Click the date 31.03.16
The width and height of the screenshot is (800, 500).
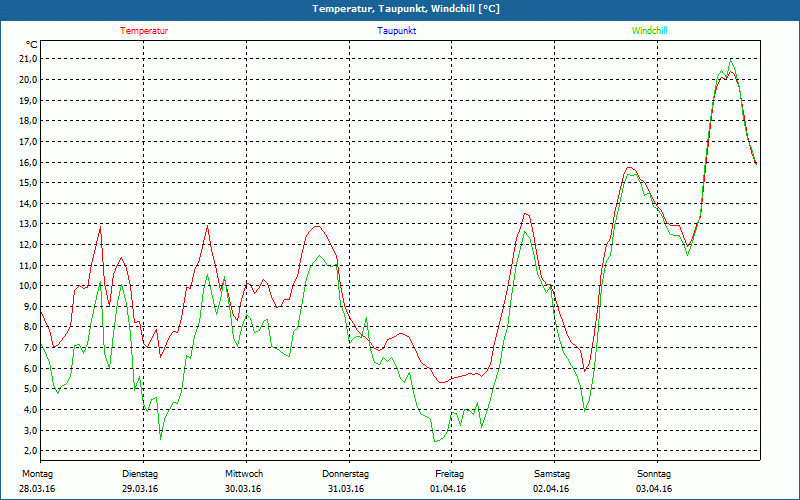click(x=346, y=489)
